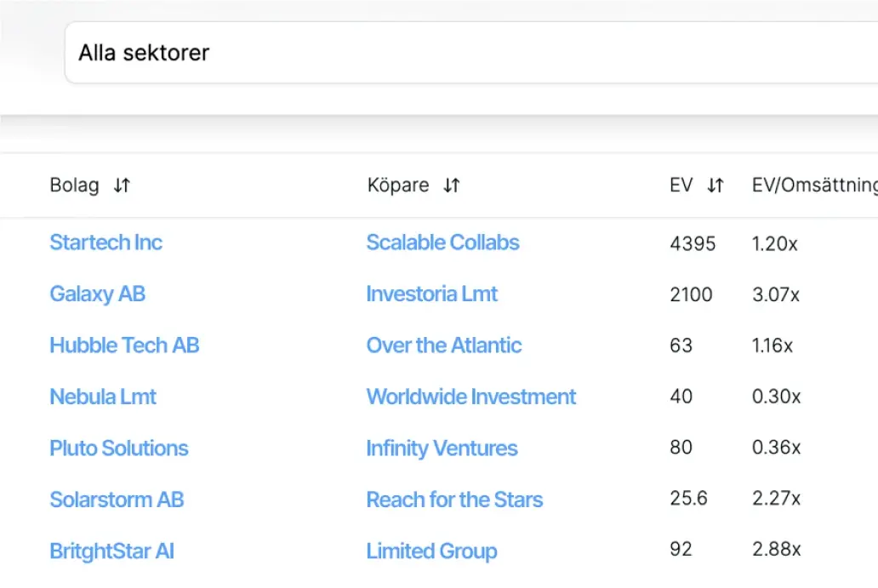Screen dimensions: 878x588
Task: Sort table by Bolag column arrows
Action: coord(122,186)
